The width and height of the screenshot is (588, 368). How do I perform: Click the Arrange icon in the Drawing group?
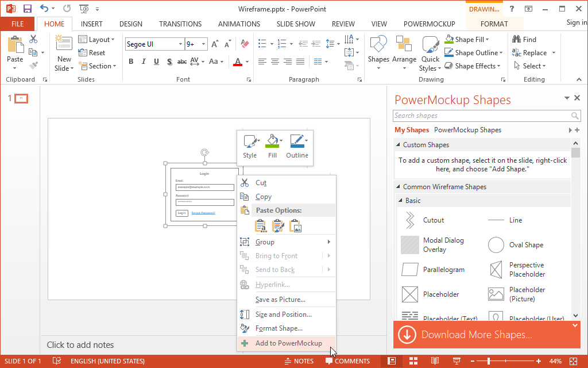pos(404,51)
